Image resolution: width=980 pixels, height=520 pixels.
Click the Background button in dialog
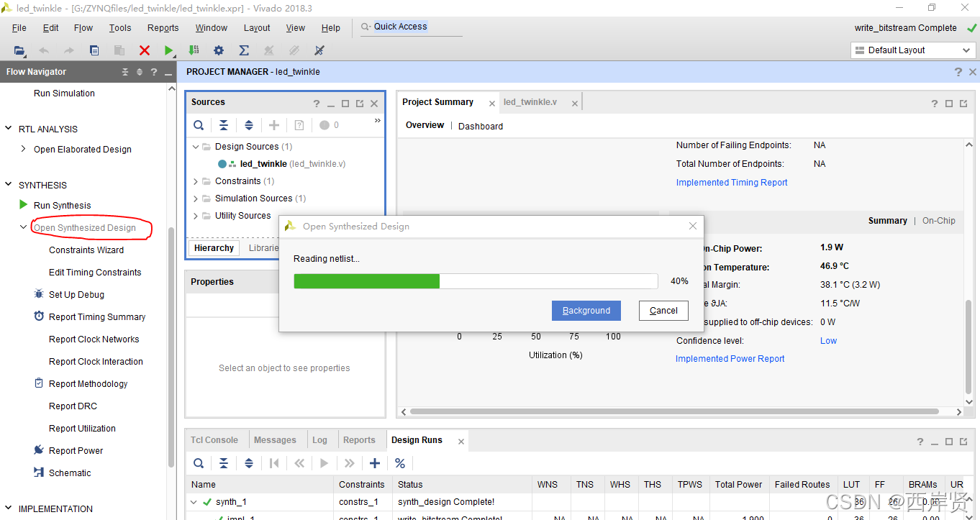click(586, 311)
